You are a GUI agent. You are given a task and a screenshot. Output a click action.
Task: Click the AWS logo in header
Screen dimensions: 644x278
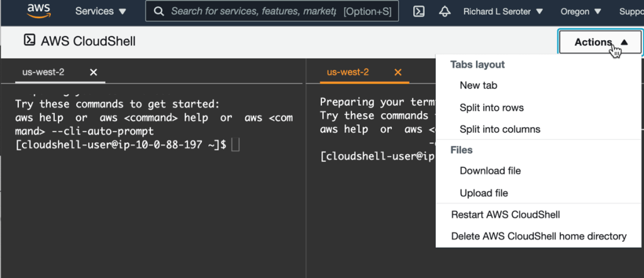[x=39, y=11]
